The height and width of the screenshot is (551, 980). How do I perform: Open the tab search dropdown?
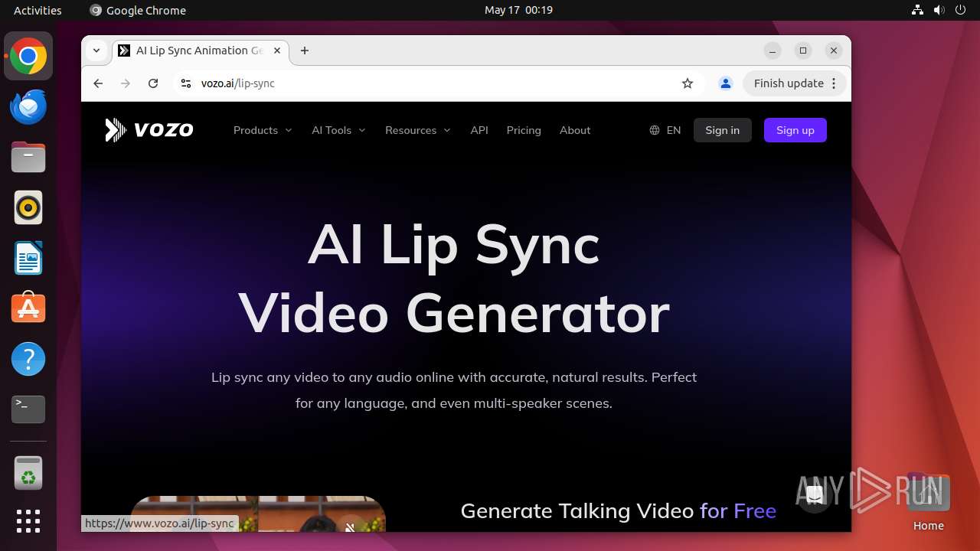pyautogui.click(x=96, y=51)
